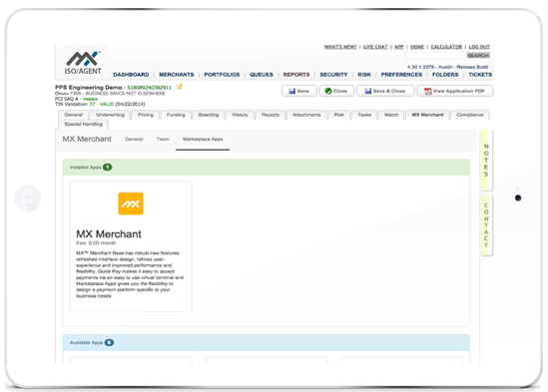This screenshot has height=392, width=548.
Task: Click the MX ISO/AGENT logo
Action: [x=83, y=63]
